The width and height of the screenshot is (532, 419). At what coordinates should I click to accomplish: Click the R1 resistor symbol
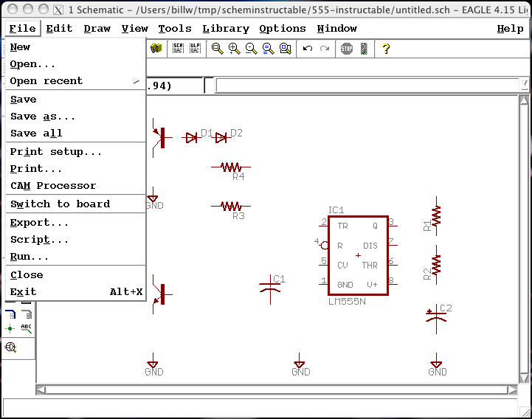pos(436,216)
